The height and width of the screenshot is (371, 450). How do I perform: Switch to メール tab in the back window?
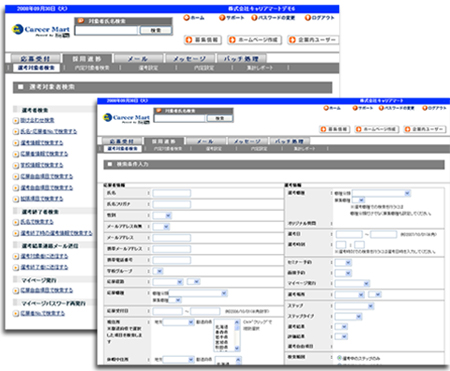[138, 59]
